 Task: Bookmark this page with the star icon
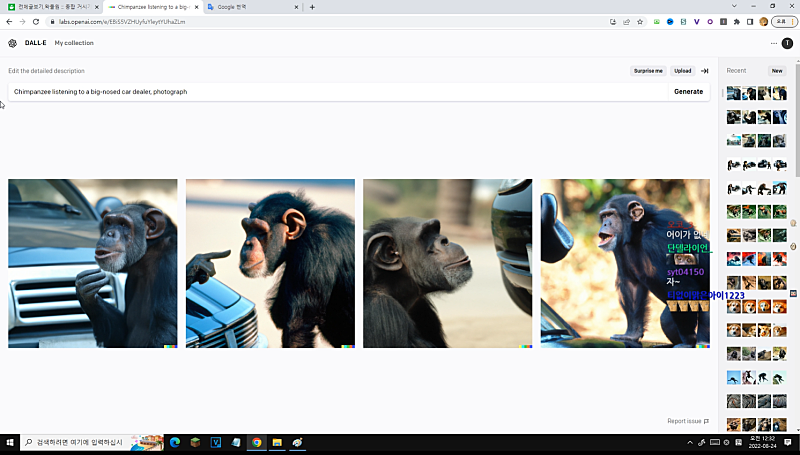[x=640, y=21]
